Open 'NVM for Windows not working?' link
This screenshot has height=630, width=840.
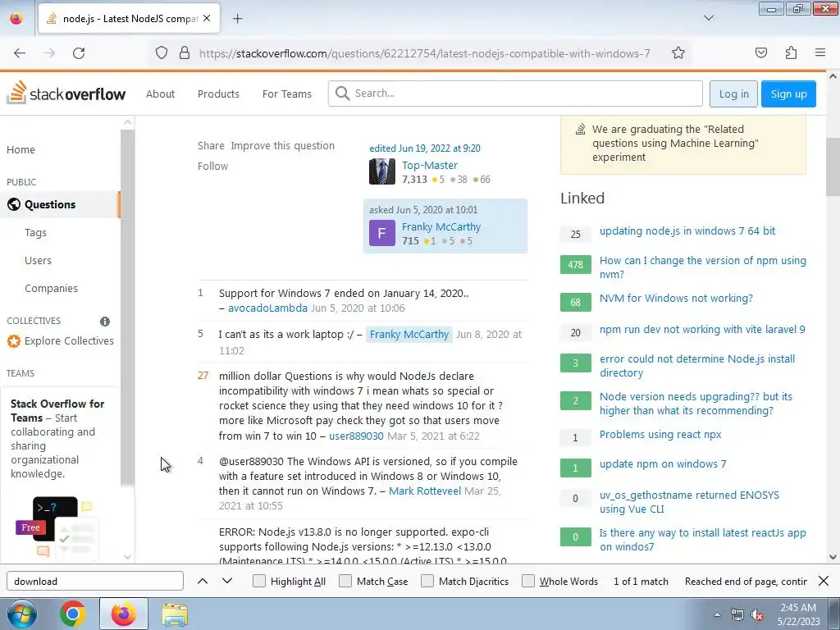pyautogui.click(x=676, y=299)
